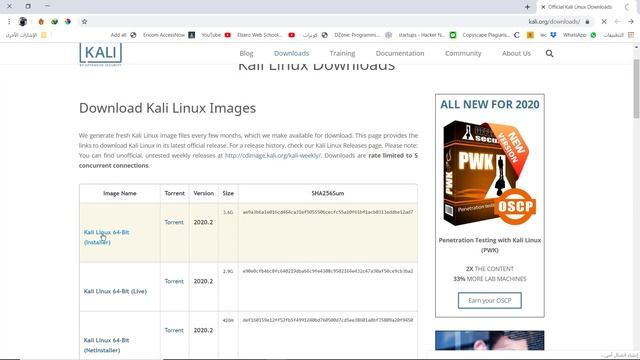Click the Size column header
640x360 pixels.
point(228,193)
